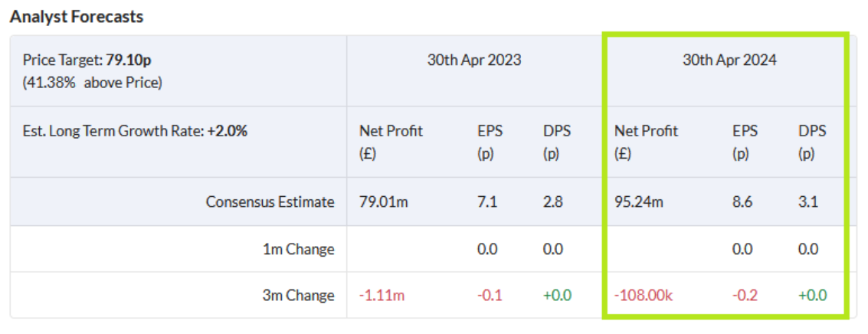Click 2023 consensus DPS value 2.8

552,202
